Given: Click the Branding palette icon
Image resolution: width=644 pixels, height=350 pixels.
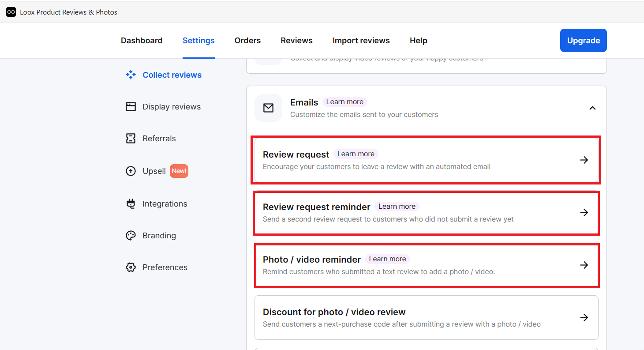Looking at the screenshot, I should coord(131,235).
